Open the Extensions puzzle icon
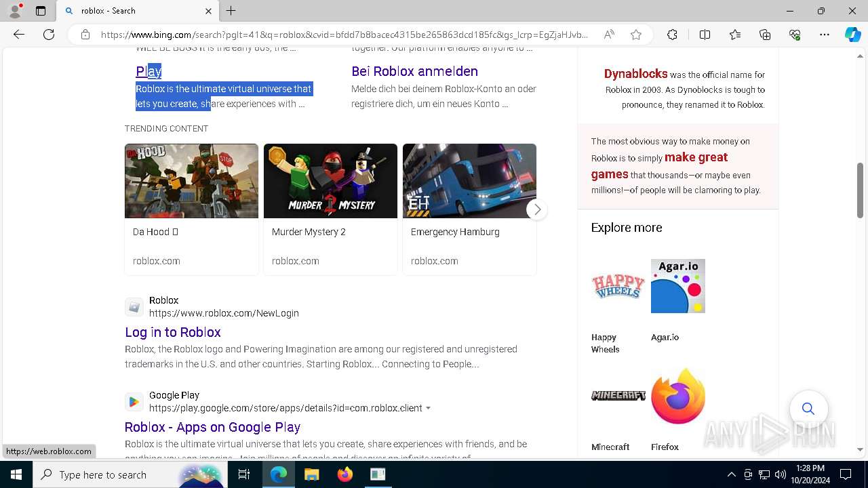 (672, 35)
